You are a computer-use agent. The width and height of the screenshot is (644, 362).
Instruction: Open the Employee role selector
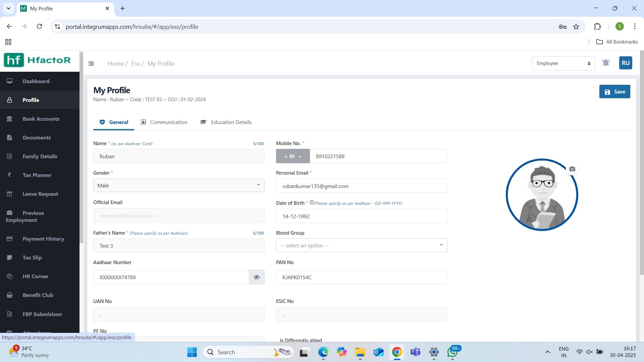tap(563, 64)
